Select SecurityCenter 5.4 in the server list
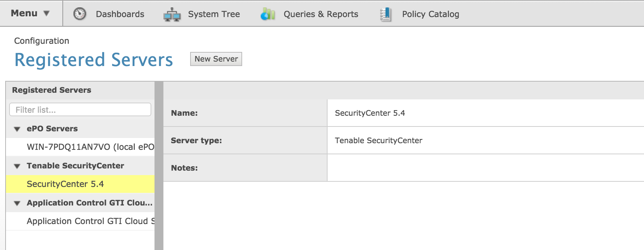The height and width of the screenshot is (250, 644). [65, 184]
